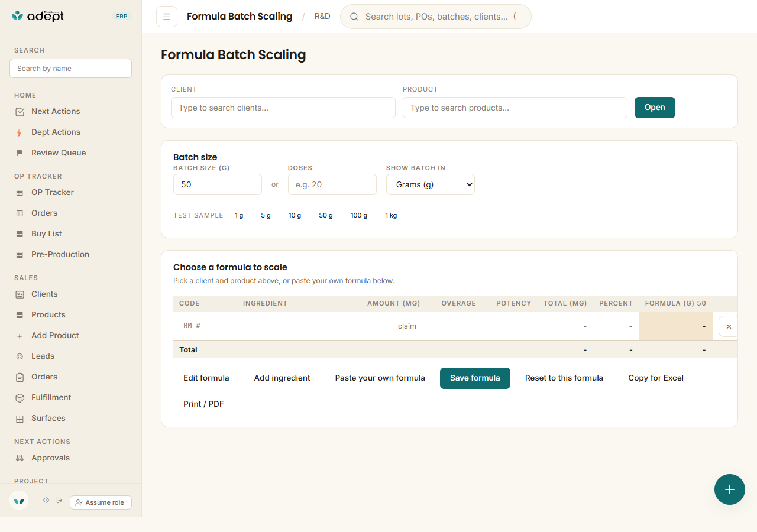Click Edit formula
The height and width of the screenshot is (532, 757).
(x=206, y=378)
